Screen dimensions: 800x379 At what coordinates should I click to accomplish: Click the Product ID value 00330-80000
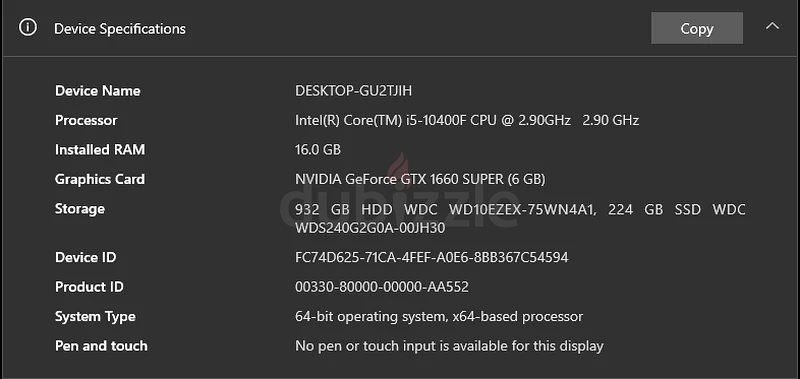(382, 287)
